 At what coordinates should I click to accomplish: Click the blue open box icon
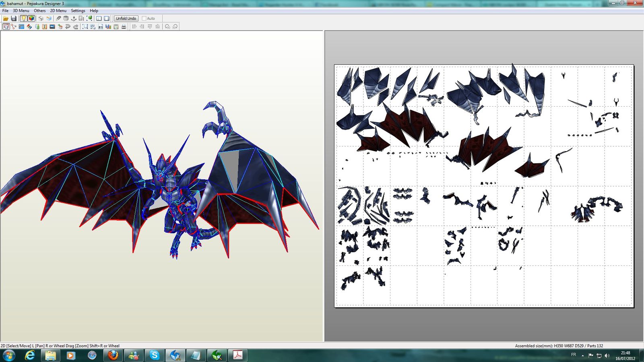click(x=49, y=19)
